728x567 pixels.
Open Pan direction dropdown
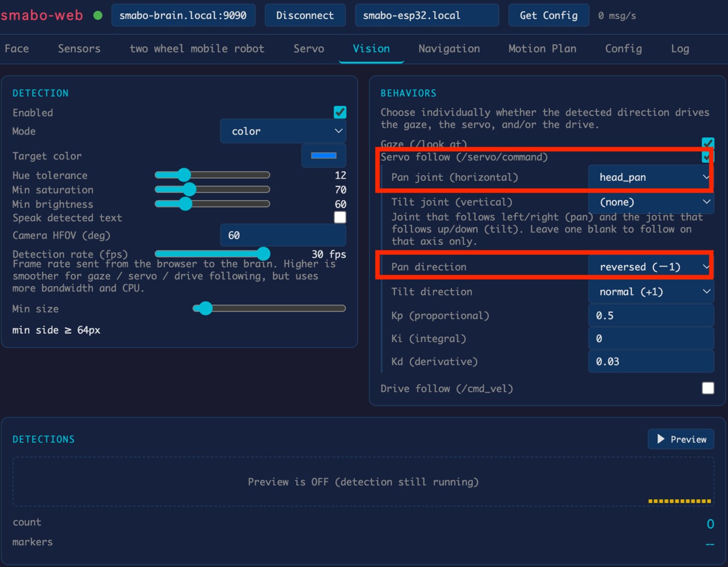(x=651, y=267)
